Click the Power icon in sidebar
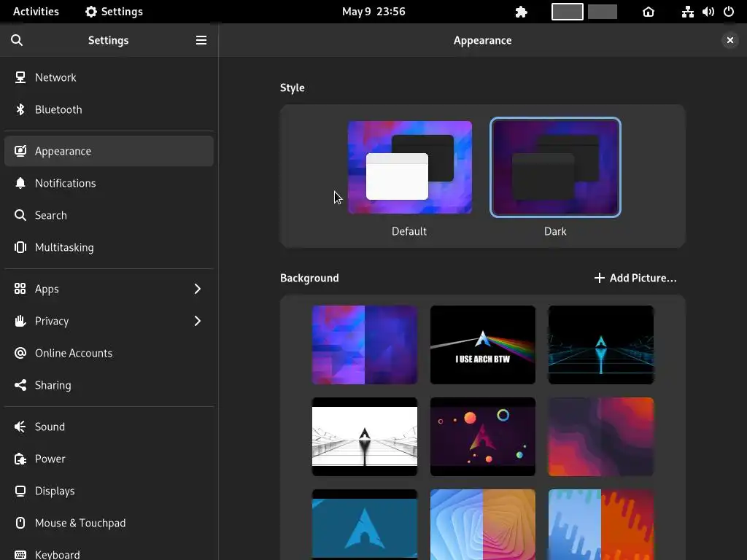The width and height of the screenshot is (747, 560). tap(20, 459)
